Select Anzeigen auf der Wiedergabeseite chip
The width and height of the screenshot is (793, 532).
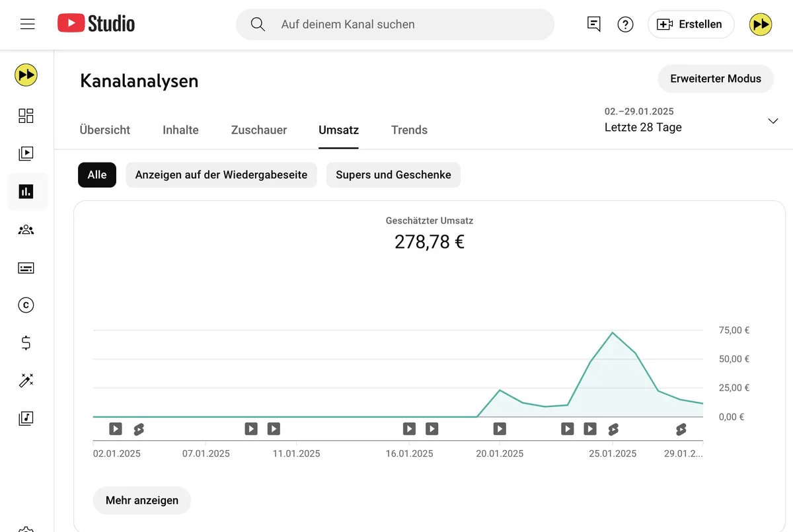coord(221,175)
